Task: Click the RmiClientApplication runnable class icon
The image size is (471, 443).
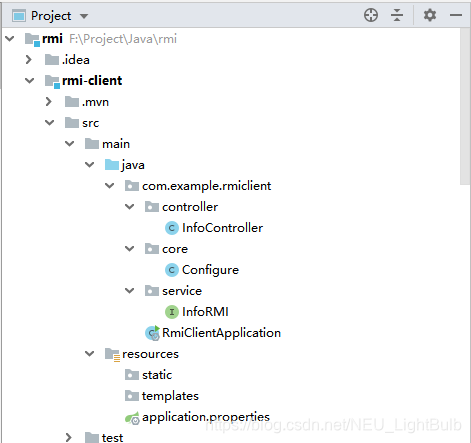Action: coord(152,333)
